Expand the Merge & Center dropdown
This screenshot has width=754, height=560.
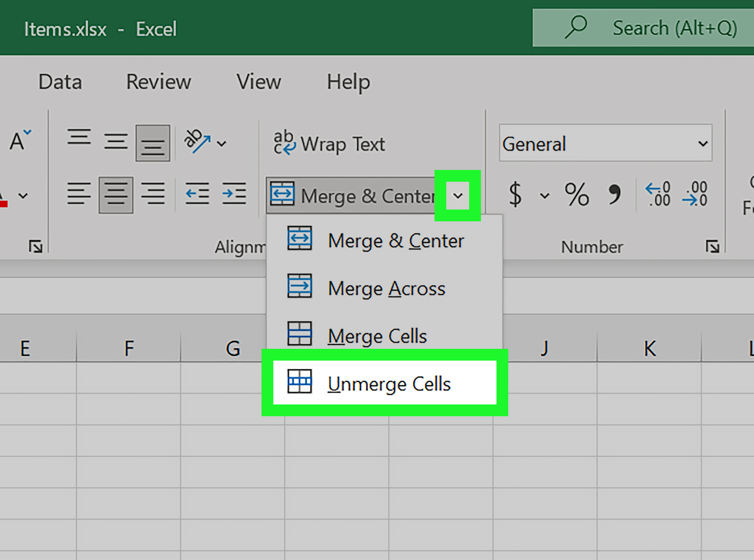[458, 195]
